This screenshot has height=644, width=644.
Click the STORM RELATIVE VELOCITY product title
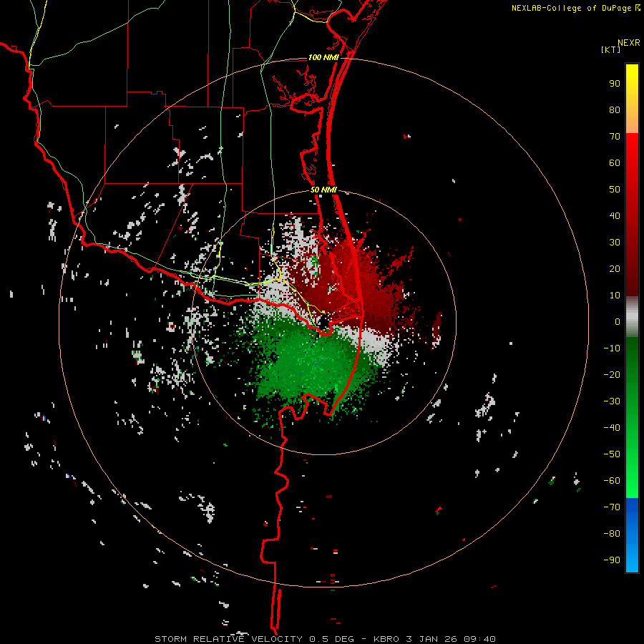[x=230, y=639]
